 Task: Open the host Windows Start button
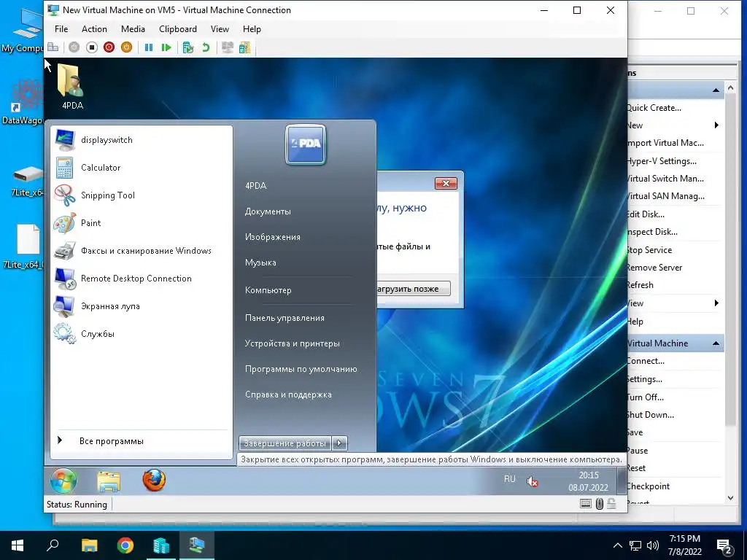pos(18,545)
